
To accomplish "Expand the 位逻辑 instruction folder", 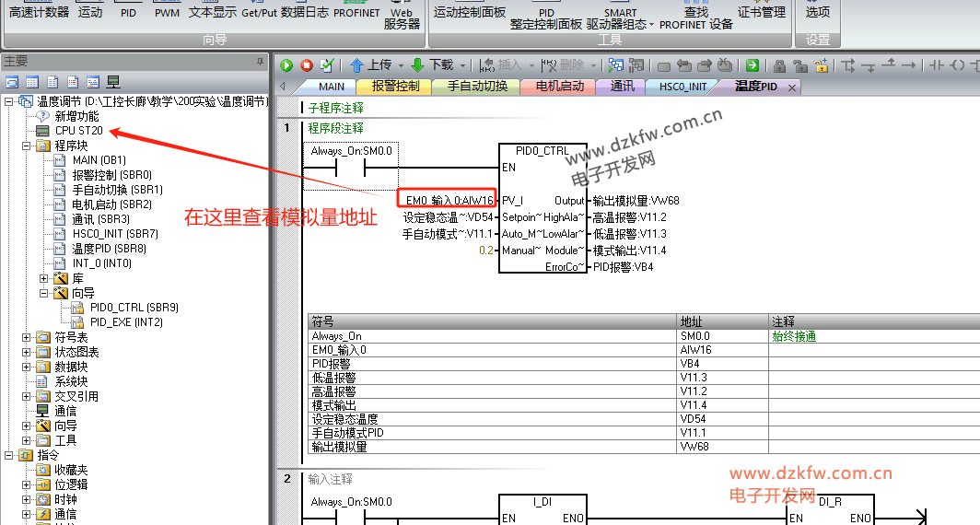I will (x=27, y=484).
